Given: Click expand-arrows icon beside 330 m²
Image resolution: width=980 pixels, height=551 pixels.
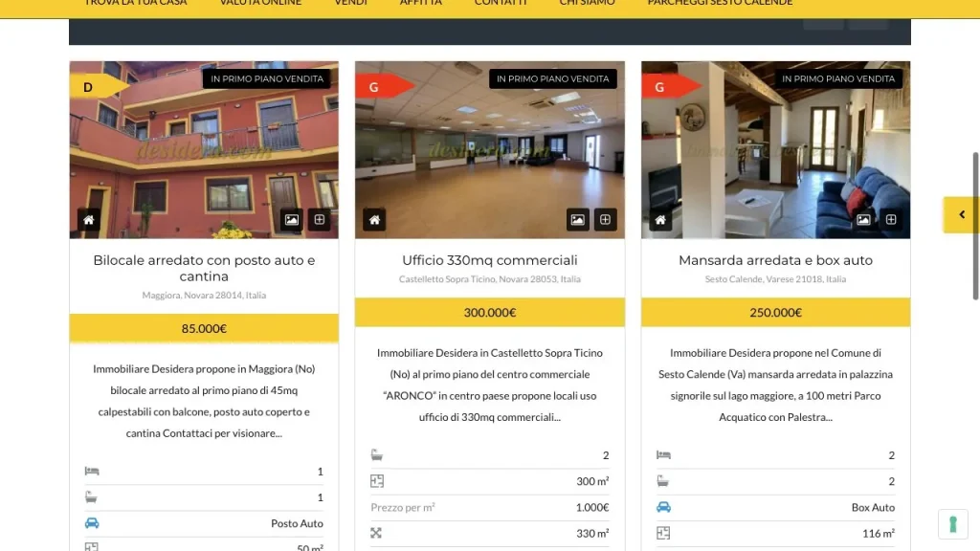Looking at the screenshot, I should point(375,533).
